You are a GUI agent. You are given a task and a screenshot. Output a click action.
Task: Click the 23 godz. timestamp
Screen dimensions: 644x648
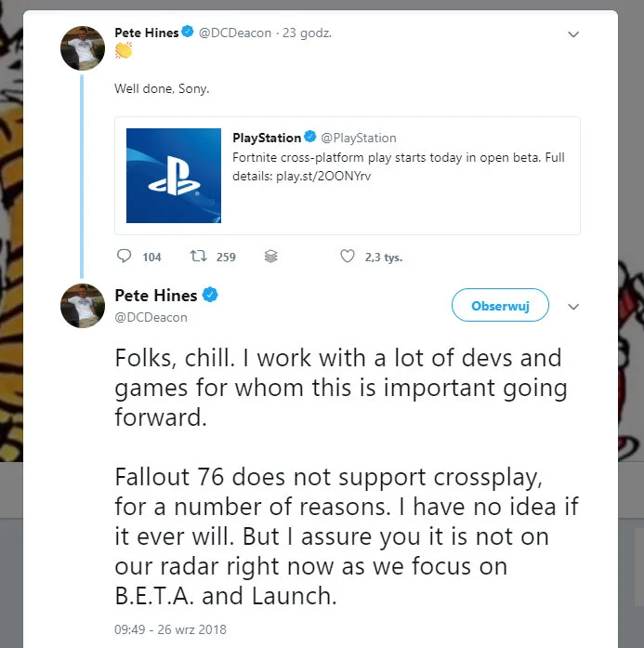coord(309,33)
